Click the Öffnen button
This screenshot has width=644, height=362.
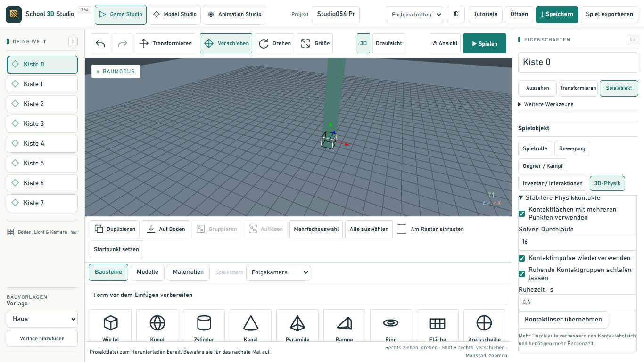tap(519, 14)
